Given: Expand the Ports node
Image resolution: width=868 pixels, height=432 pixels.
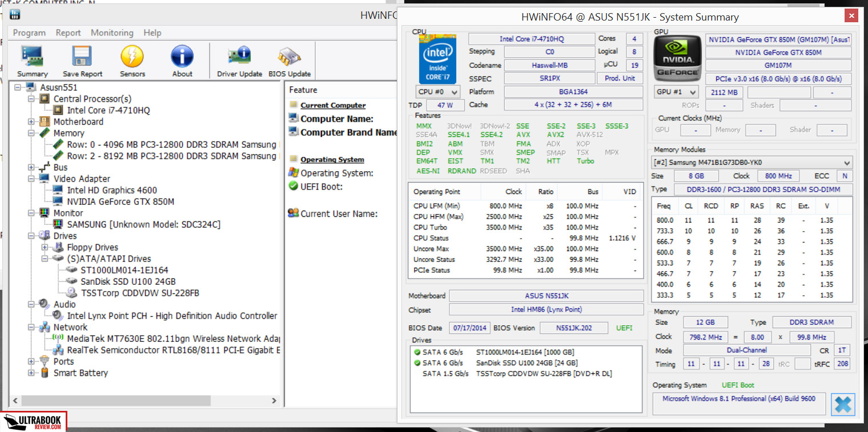Looking at the screenshot, I should [31, 361].
